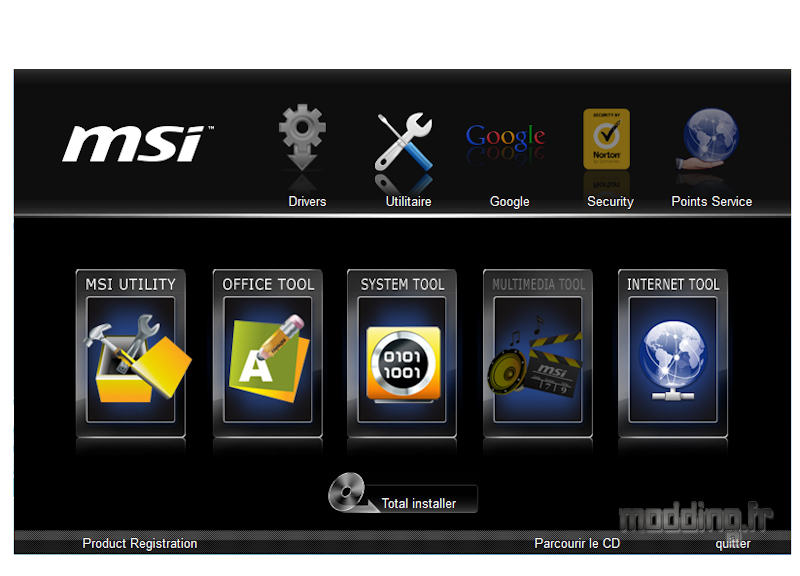Open the MSI Utility toolbox tile

(x=131, y=353)
